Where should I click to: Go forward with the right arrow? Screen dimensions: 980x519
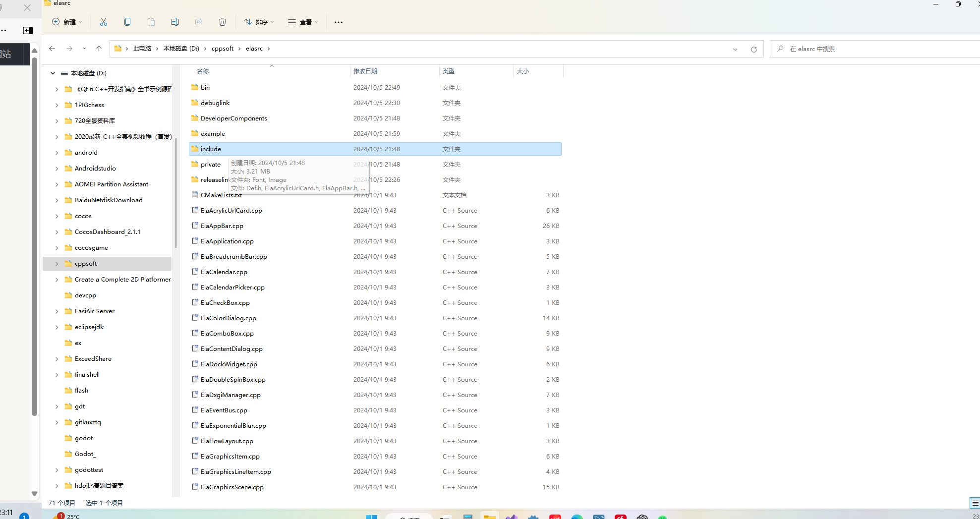click(x=69, y=49)
